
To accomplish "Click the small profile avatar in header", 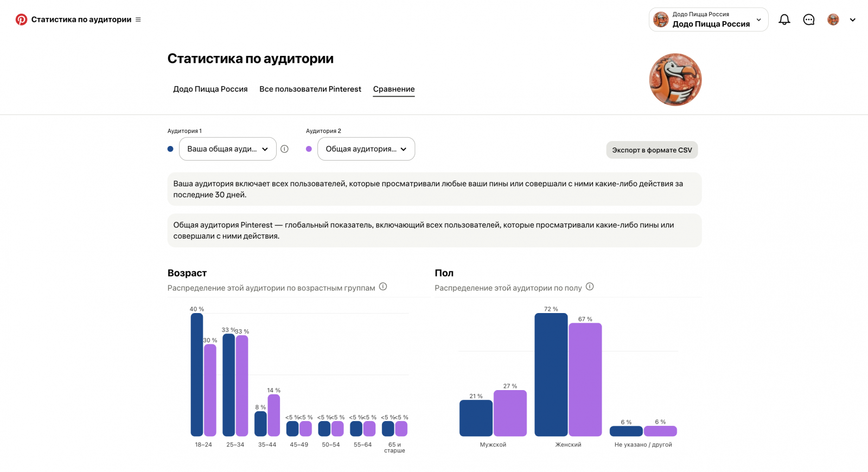I will (833, 20).
